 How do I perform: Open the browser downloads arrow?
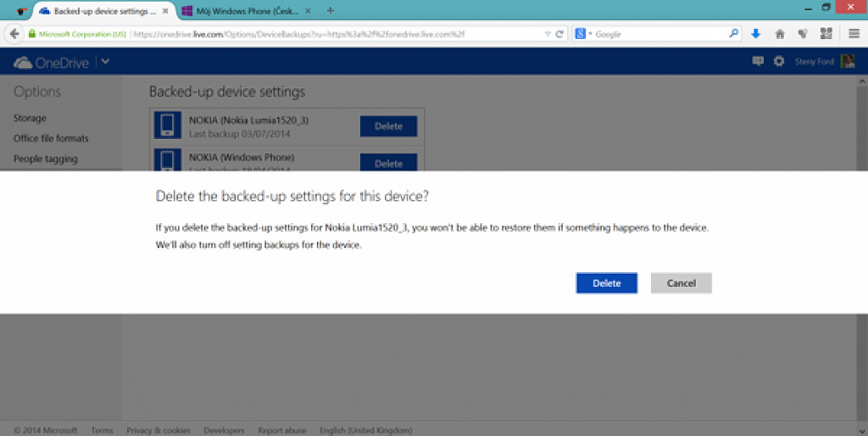[x=755, y=34]
